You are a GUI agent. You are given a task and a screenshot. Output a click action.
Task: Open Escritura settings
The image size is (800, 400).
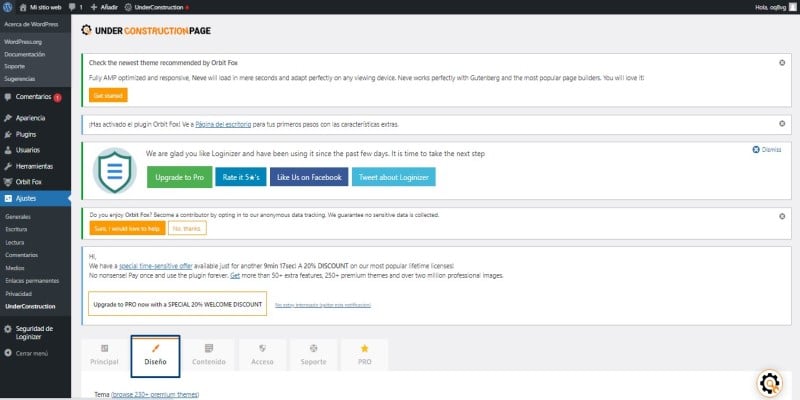point(16,229)
